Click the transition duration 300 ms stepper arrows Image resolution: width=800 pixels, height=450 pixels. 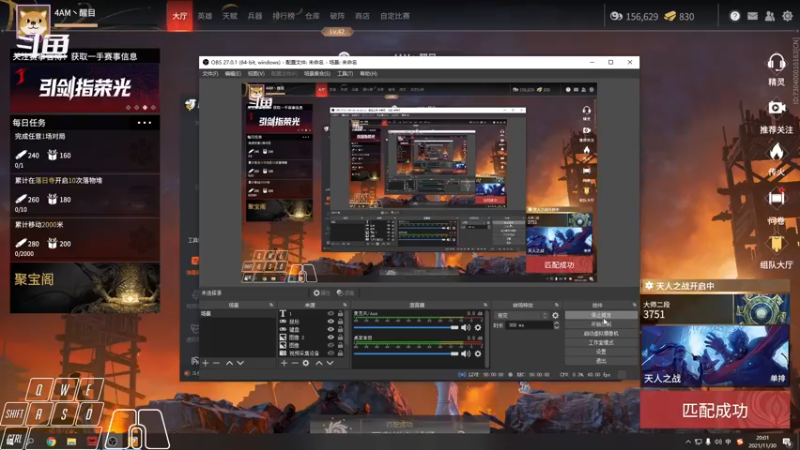point(556,325)
